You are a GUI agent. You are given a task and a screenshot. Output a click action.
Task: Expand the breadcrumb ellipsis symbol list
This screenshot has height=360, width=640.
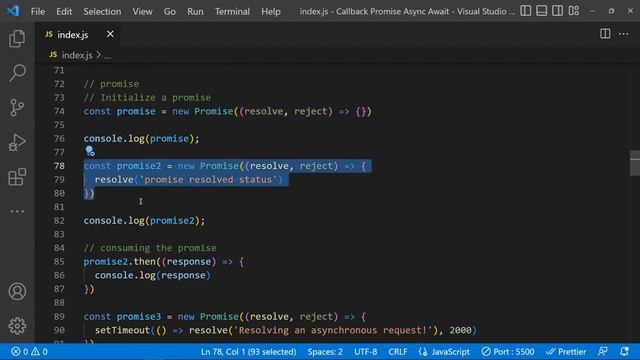point(107,56)
